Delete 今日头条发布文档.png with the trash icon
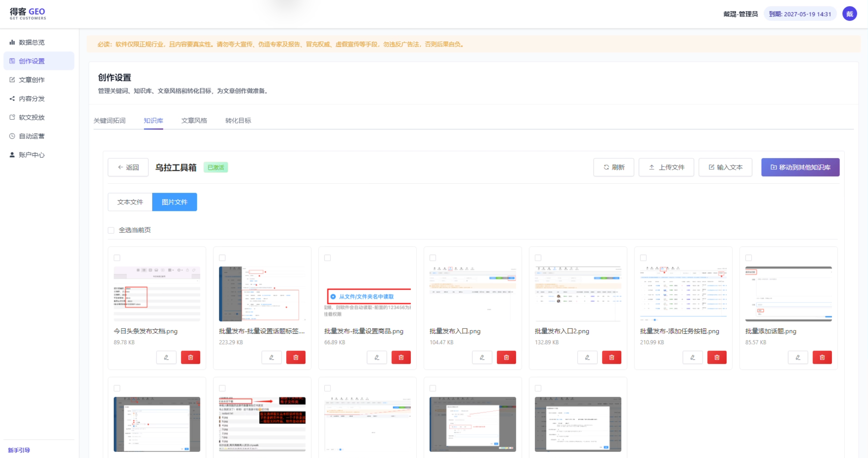 (x=191, y=357)
